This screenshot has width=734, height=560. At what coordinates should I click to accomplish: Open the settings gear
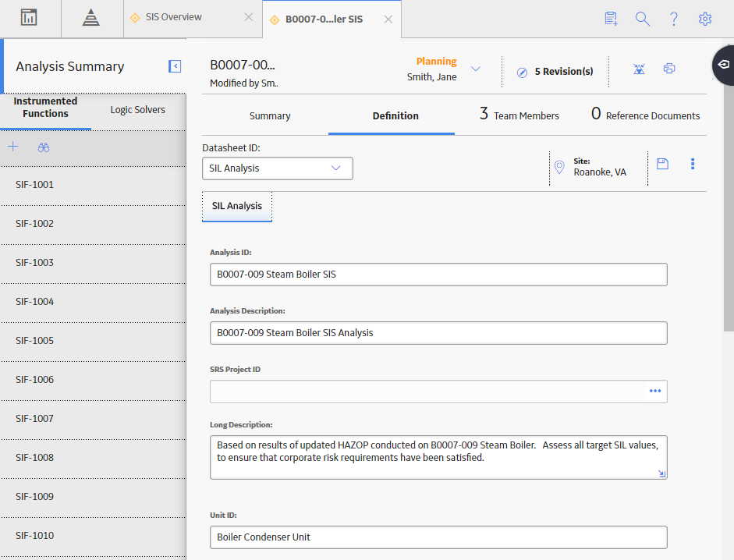705,19
